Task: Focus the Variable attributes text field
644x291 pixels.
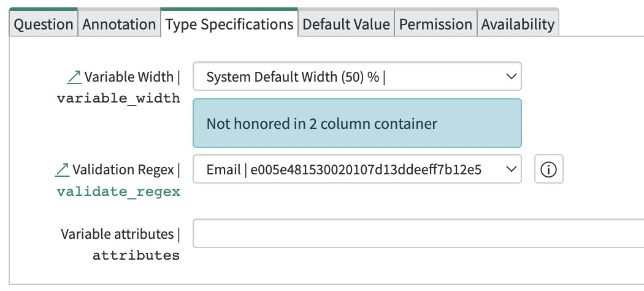Action: pos(418,234)
